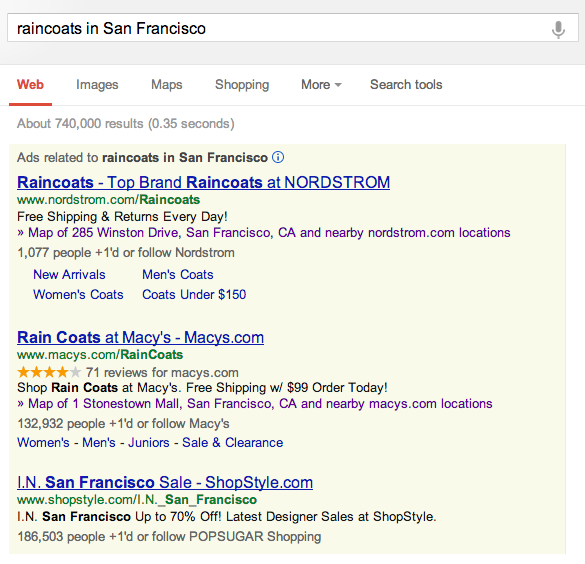Open Search tools

(x=406, y=85)
